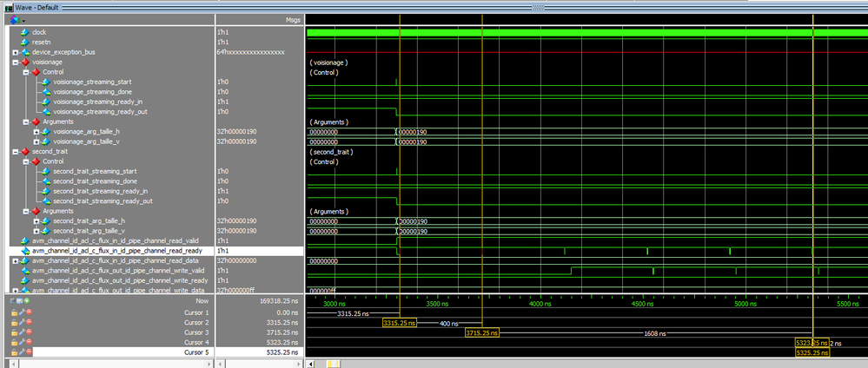868x368 pixels.
Task: Toggle the lock on Cursor 3
Action: pos(14,332)
